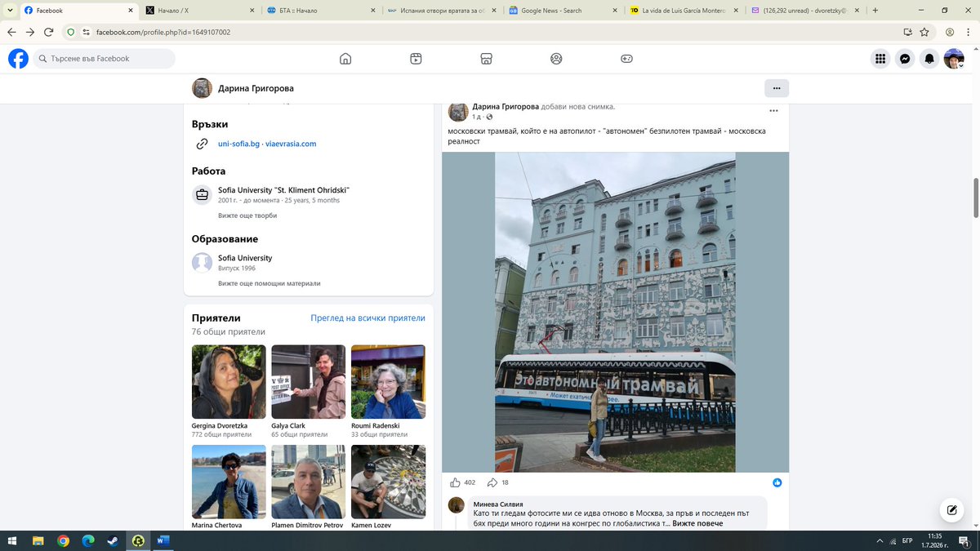Screen dimensions: 980x551
Task: Click "Вижте още помощни материали" link
Action: point(269,283)
